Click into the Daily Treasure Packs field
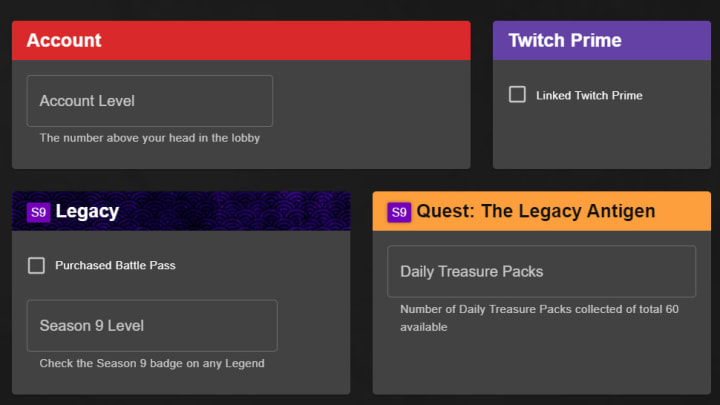The height and width of the screenshot is (405, 720). tap(541, 271)
